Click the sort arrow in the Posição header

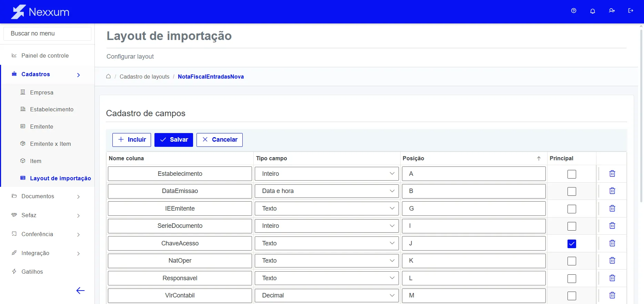(x=539, y=159)
